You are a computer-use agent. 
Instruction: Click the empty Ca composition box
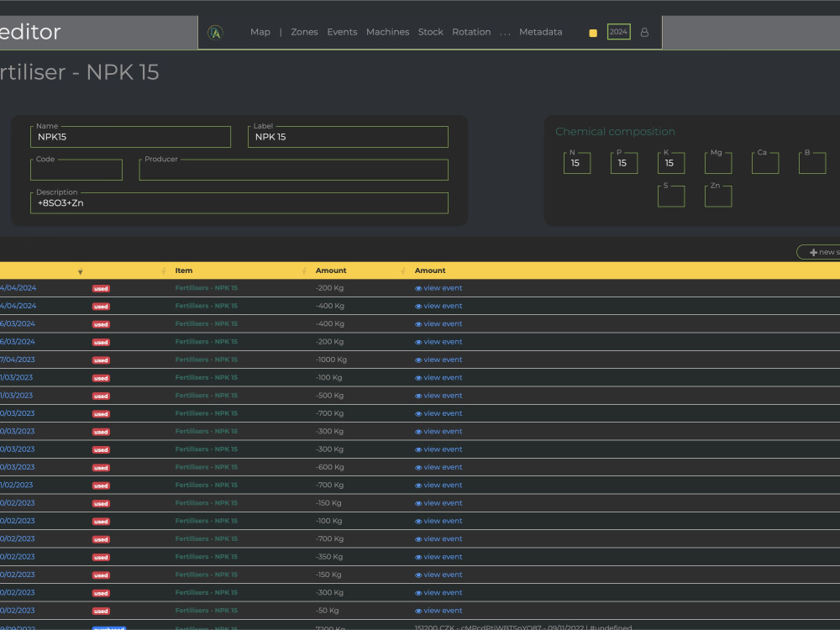coord(765,163)
